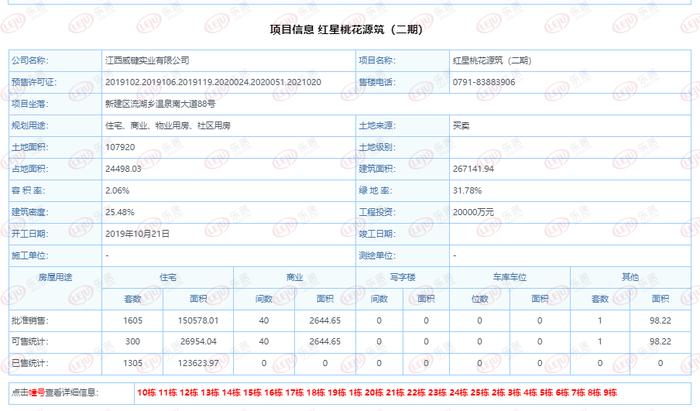Image resolution: width=700 pixels, height=411 pixels.
Task: Select building area value 267141.94
Action: [x=473, y=169]
